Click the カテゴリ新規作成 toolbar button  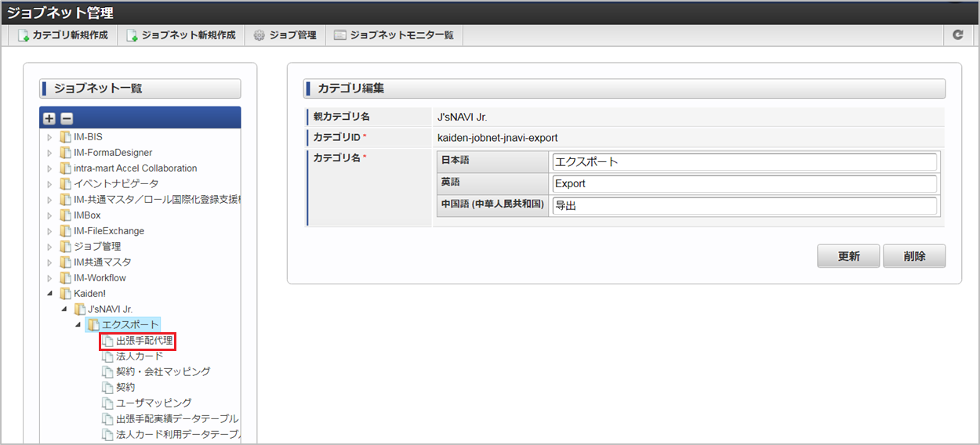[63, 35]
